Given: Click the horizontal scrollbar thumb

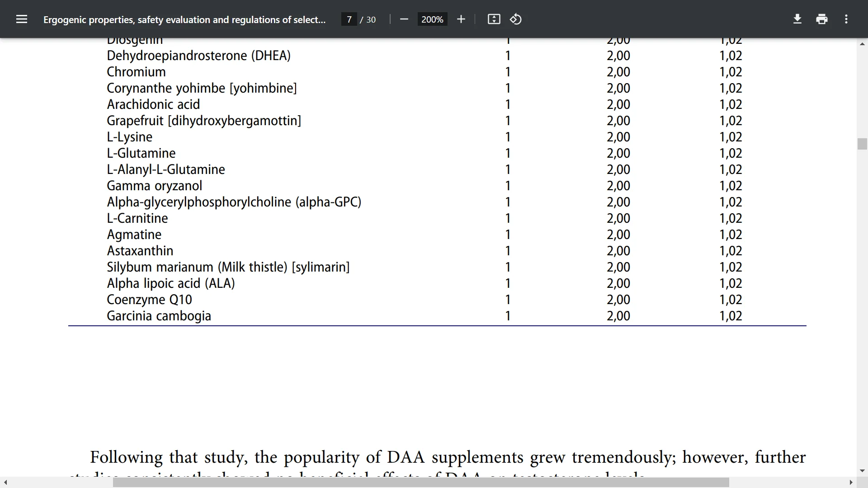Looking at the screenshot, I should pos(421,483).
